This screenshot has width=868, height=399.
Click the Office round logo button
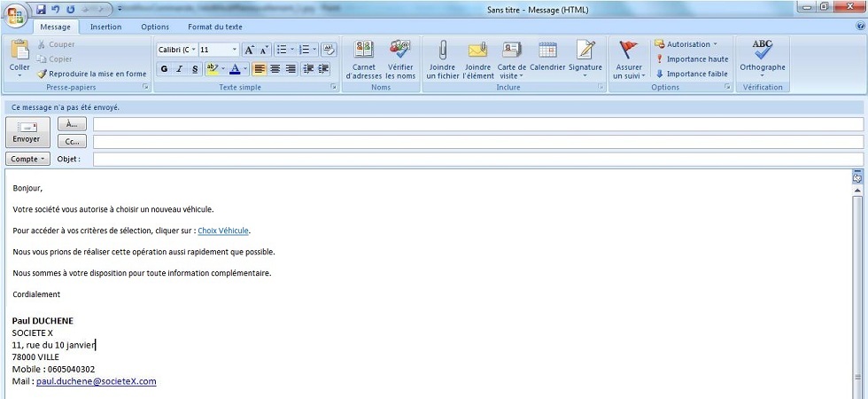coord(16,17)
